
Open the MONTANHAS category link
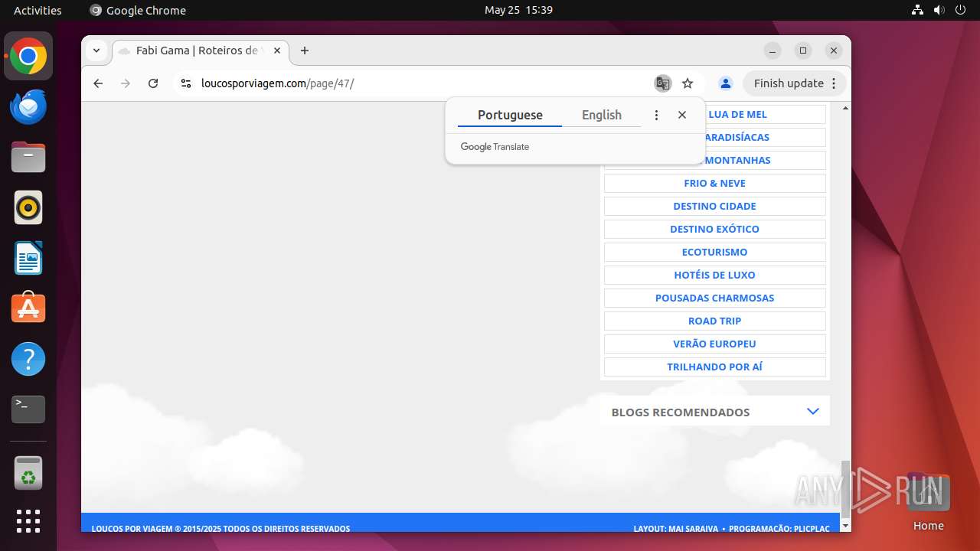point(737,160)
